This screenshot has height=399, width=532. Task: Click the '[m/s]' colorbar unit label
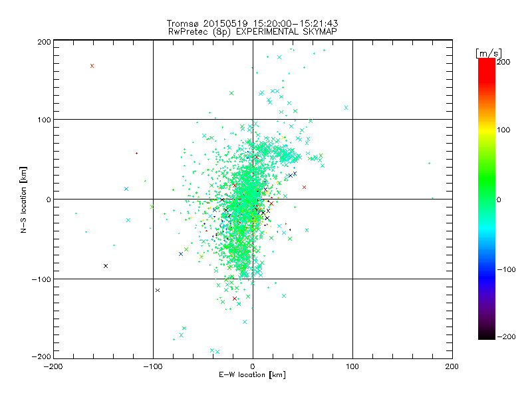pyautogui.click(x=489, y=53)
